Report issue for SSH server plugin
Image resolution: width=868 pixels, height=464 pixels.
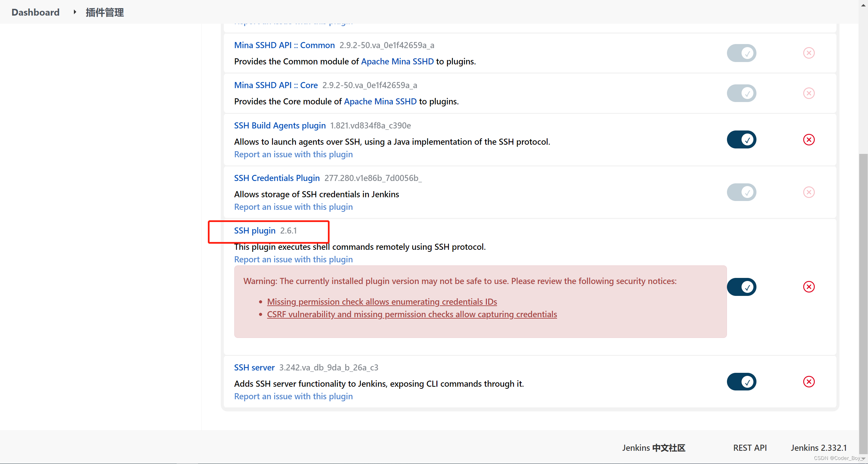(x=293, y=396)
